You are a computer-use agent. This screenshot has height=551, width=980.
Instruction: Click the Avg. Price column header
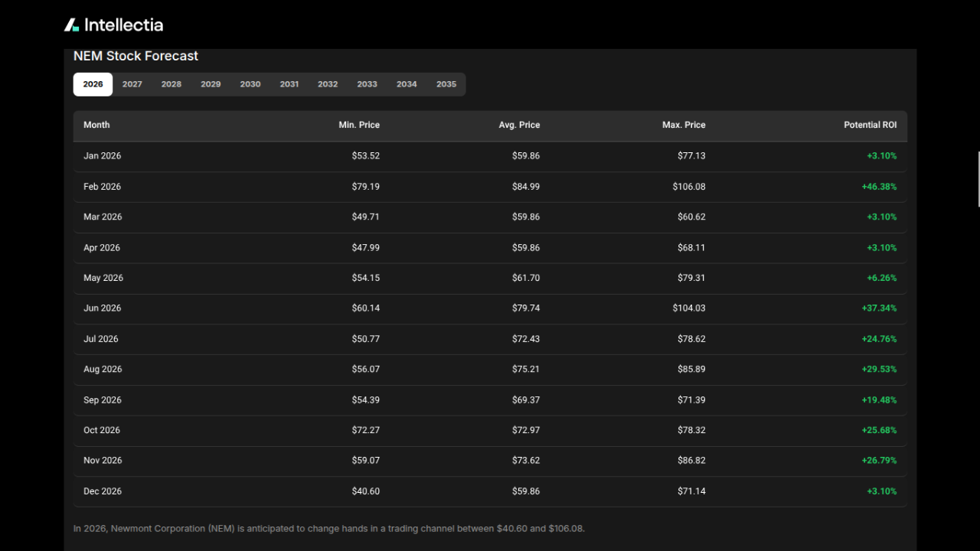pos(519,125)
